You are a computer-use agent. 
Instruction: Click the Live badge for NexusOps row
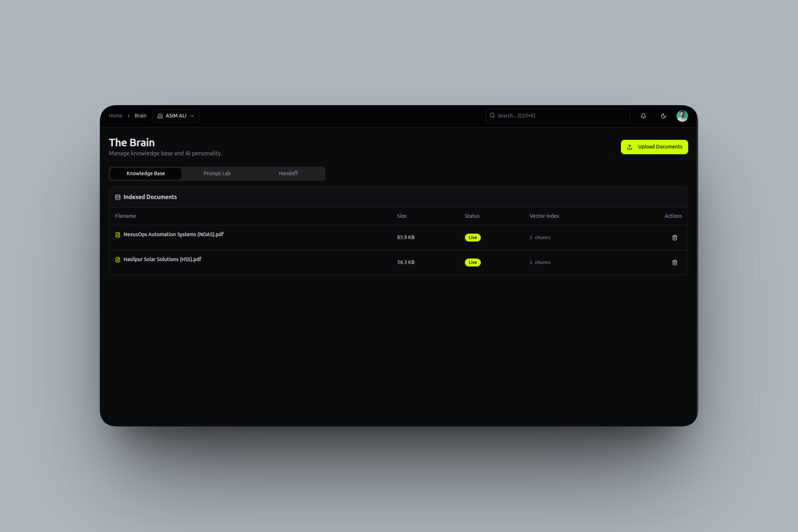[x=473, y=238]
